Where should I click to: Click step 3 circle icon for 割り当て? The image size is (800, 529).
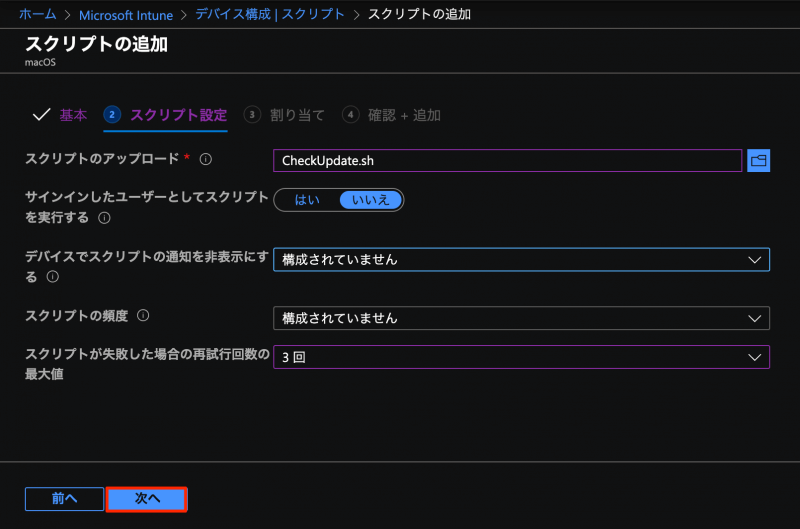[x=253, y=115]
